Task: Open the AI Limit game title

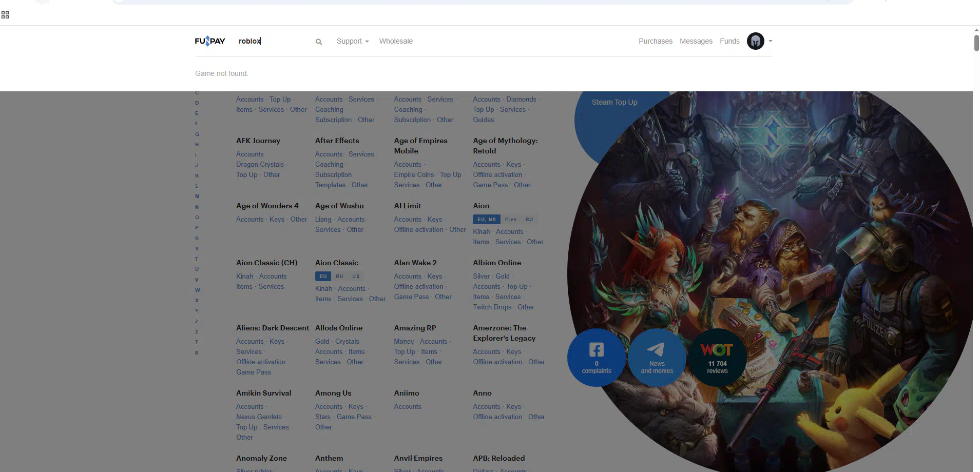Action: [x=408, y=206]
